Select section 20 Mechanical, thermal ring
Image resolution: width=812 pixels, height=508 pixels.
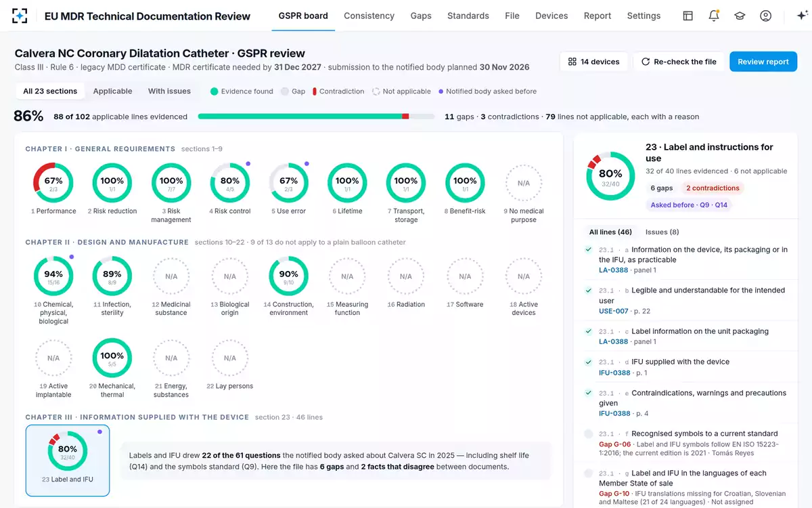(112, 358)
